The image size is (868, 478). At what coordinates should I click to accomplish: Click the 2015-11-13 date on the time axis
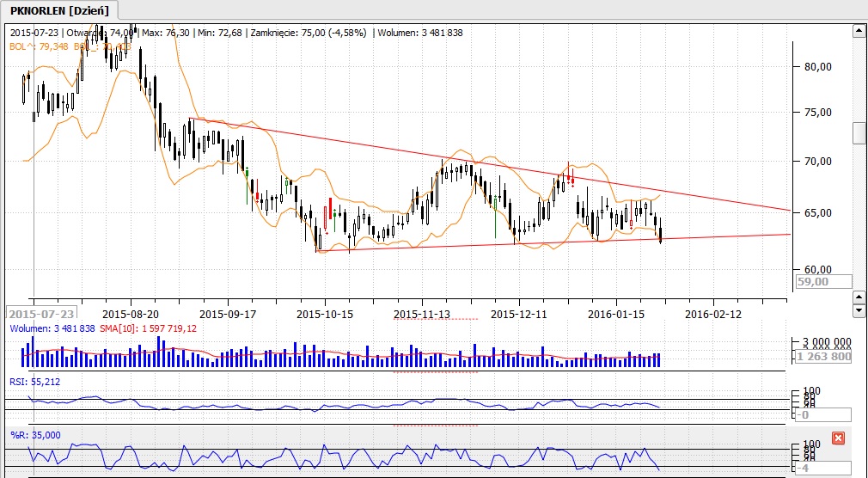coord(423,314)
